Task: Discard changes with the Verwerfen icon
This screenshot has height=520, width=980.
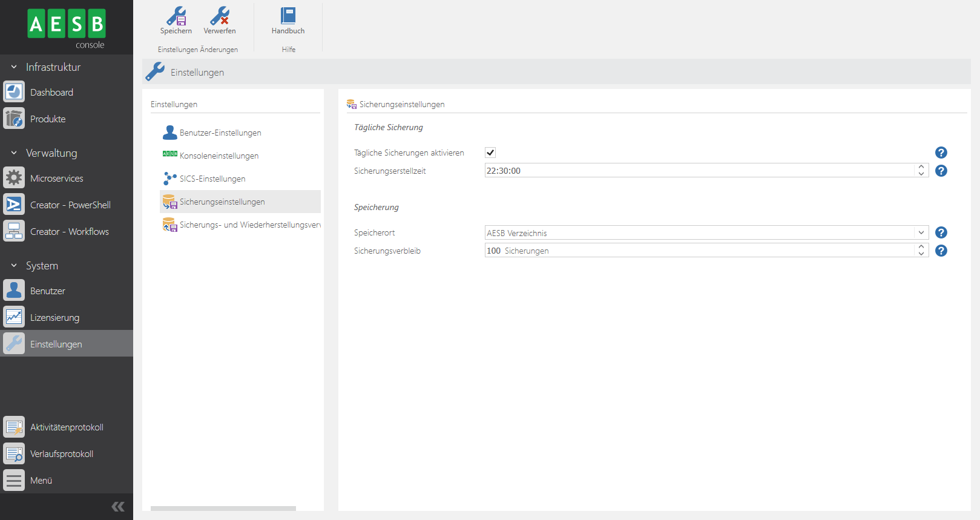Action: 219,20
